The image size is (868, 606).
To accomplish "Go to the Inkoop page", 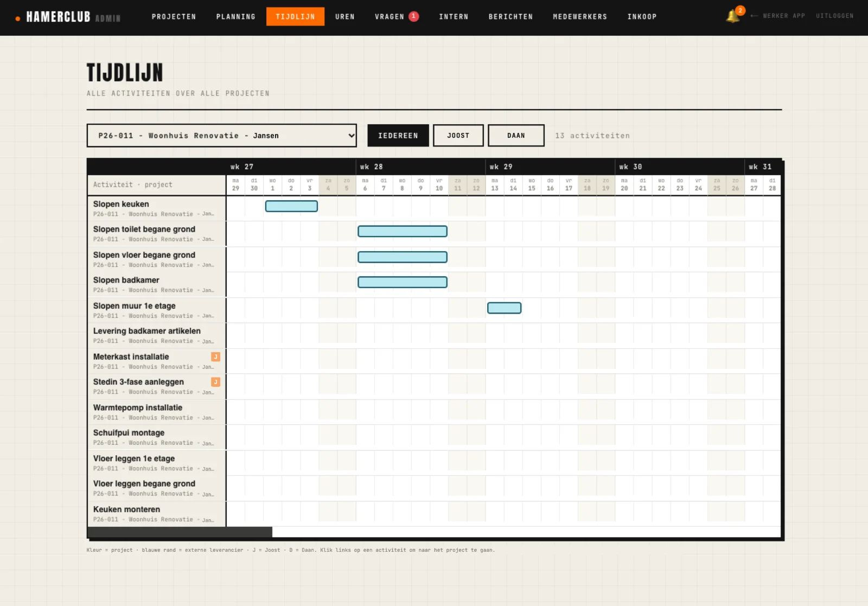I will tap(642, 17).
